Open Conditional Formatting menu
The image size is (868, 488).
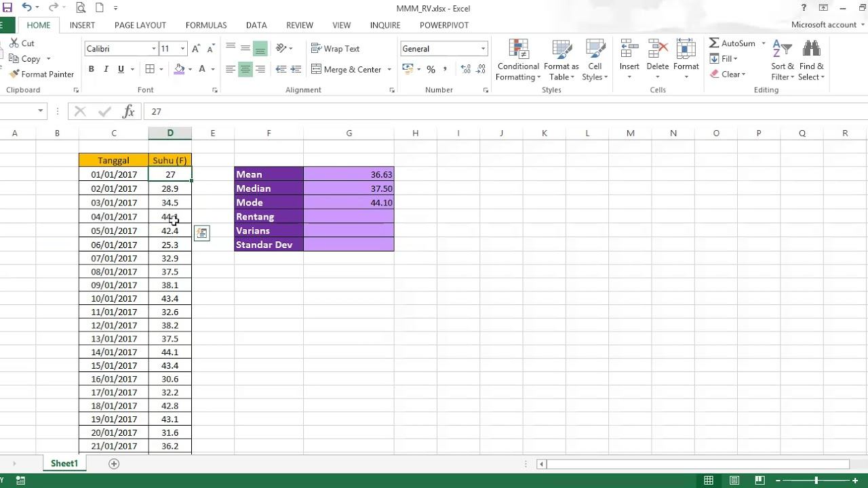[518, 60]
